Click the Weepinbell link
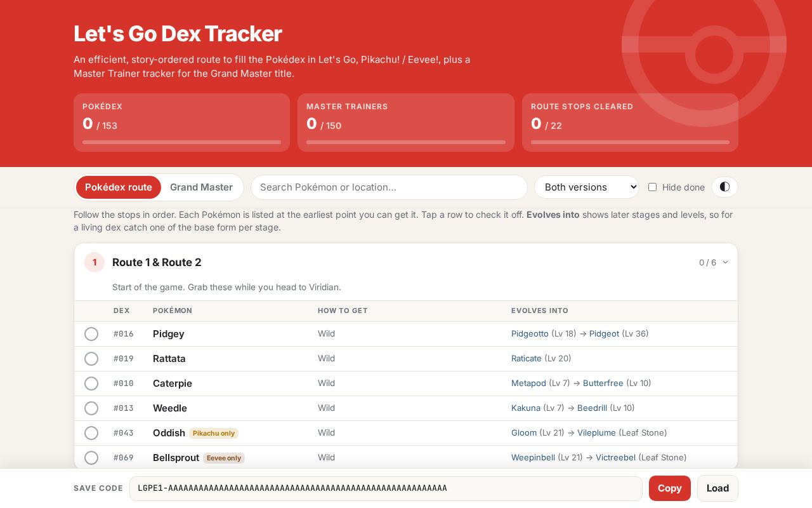 pos(533,458)
